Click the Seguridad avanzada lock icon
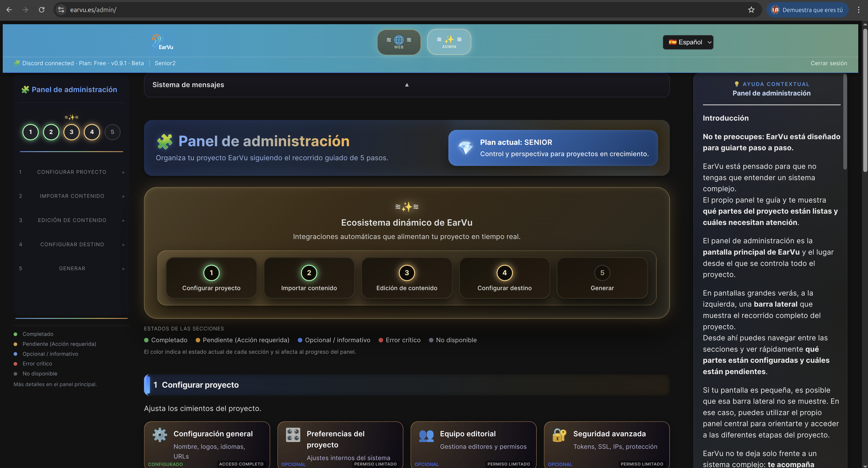Screen dimensions: 868x468 tap(559, 435)
